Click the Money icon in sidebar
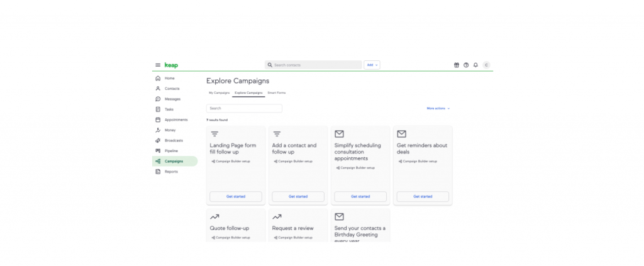Viewport: 644px width, 266px height. pyautogui.click(x=158, y=130)
